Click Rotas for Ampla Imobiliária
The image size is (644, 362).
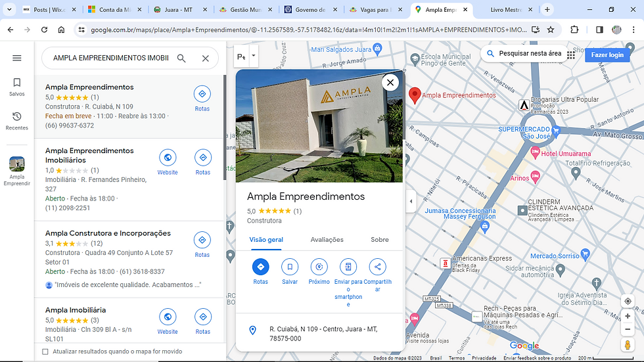click(203, 321)
